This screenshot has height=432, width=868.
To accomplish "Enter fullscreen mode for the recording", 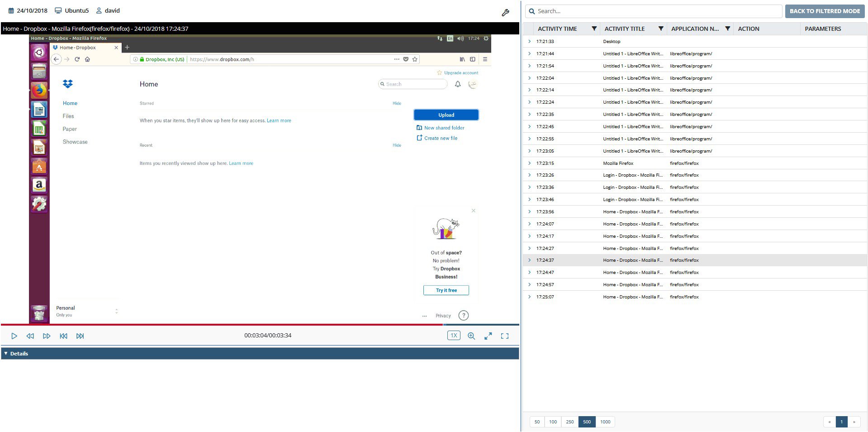I will point(505,336).
